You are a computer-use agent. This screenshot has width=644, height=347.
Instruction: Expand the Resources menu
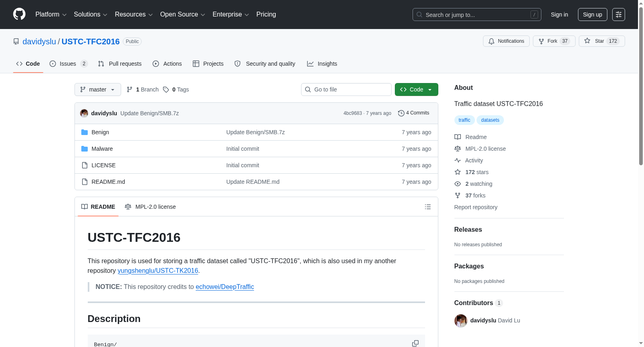click(134, 15)
